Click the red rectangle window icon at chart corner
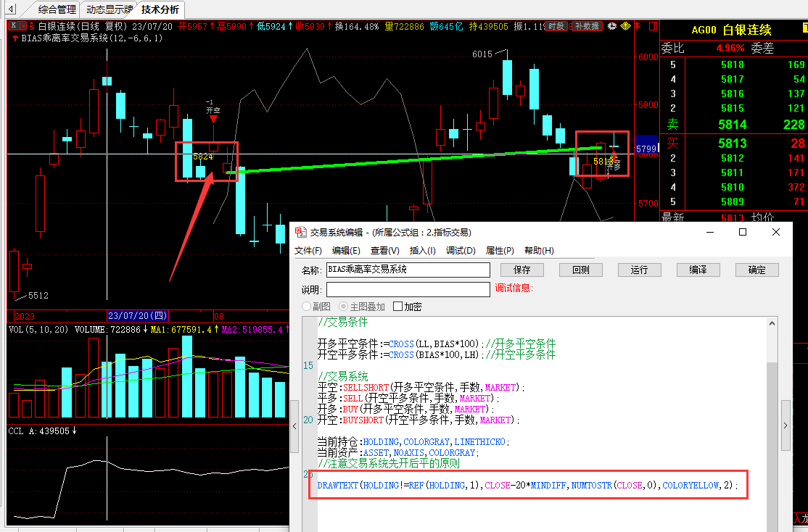 [654, 26]
